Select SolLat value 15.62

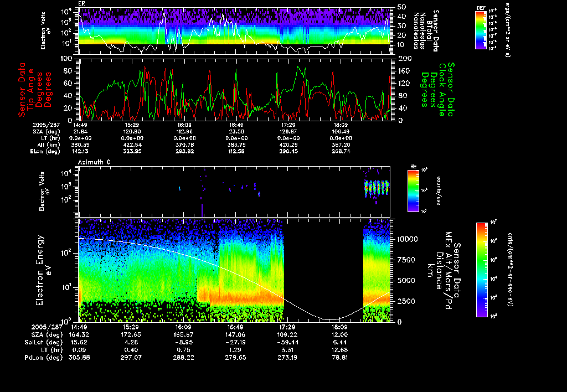click(79, 342)
